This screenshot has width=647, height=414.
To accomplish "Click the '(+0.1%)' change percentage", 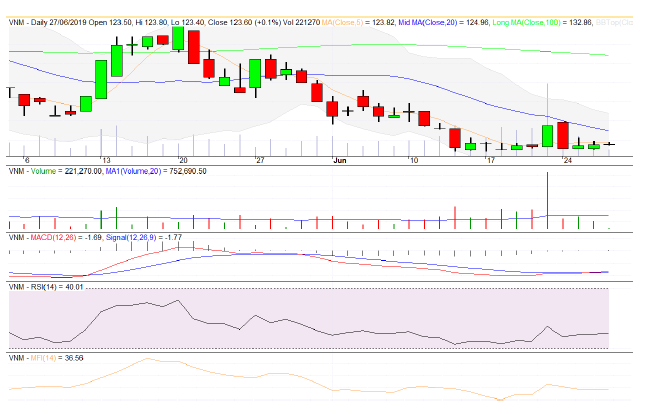I will click(x=267, y=22).
